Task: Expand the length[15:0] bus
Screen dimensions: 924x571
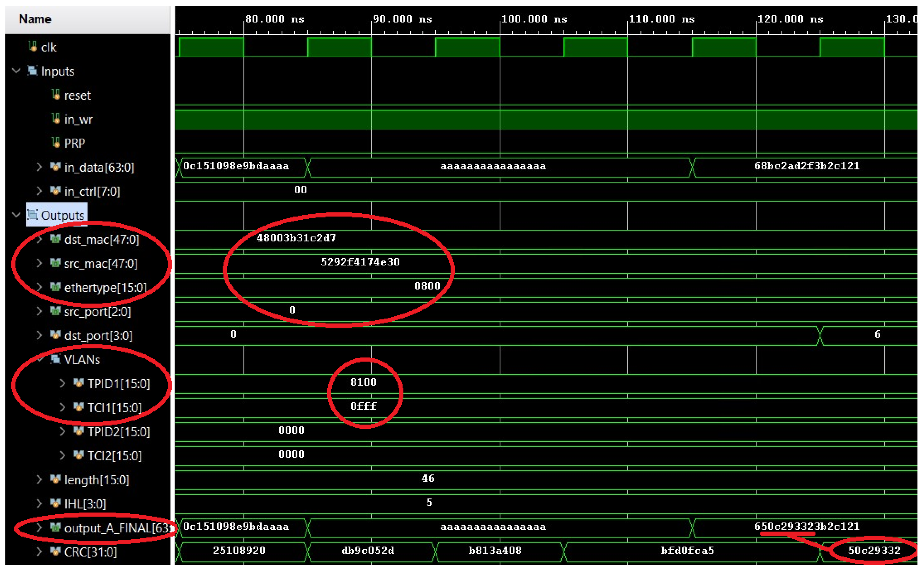Action: coord(39,480)
